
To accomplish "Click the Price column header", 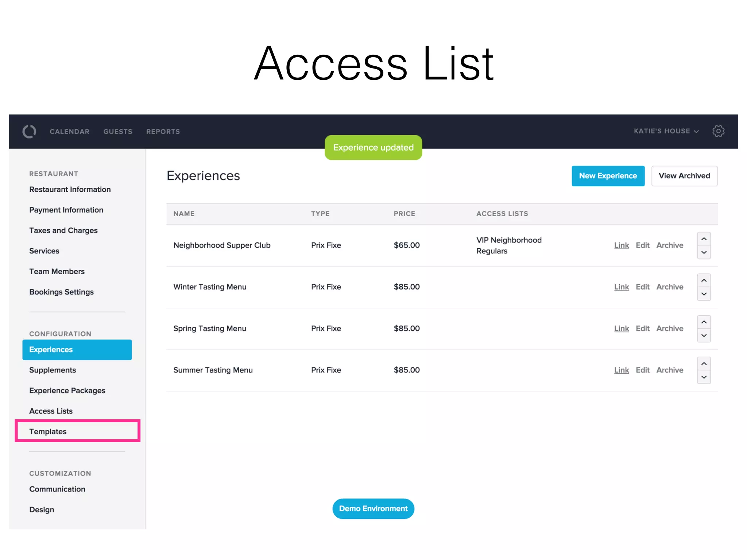I will [404, 214].
